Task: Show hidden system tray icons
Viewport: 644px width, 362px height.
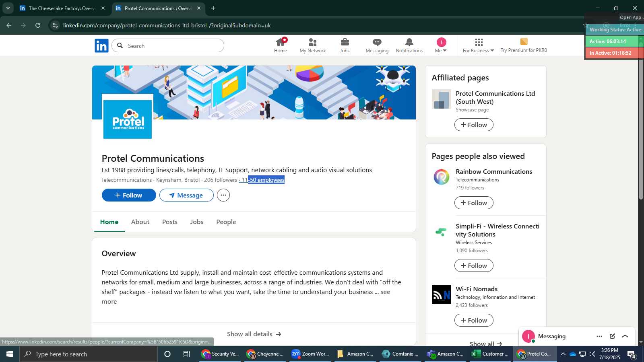Action: pos(563,354)
